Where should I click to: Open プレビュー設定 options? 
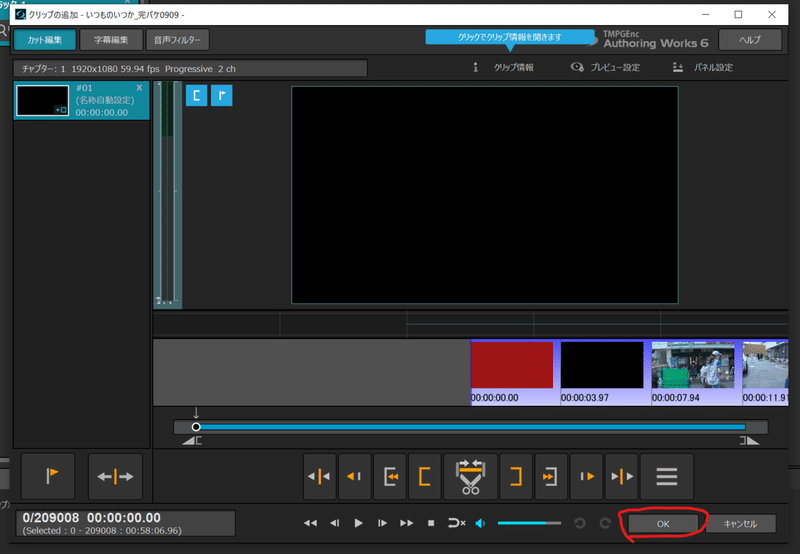tap(605, 67)
